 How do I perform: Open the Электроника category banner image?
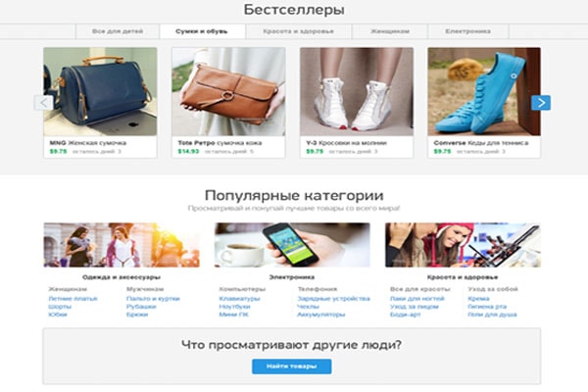pos(292,245)
